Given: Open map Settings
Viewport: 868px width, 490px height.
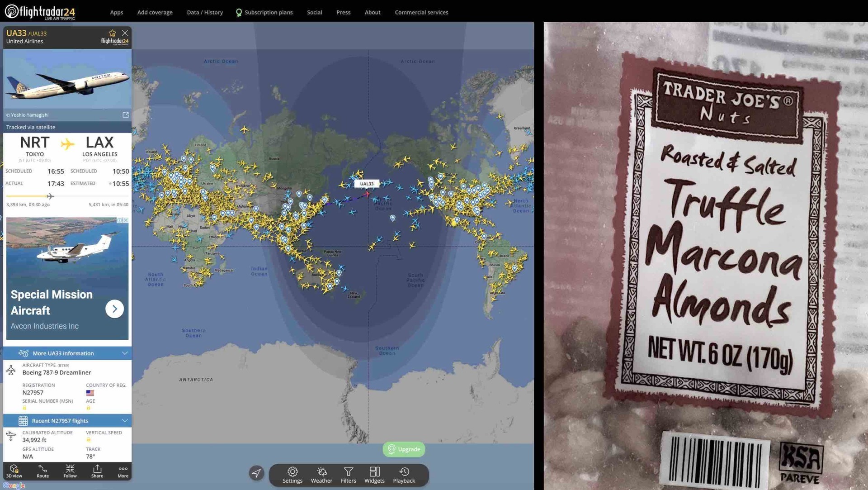Looking at the screenshot, I should pos(292,475).
